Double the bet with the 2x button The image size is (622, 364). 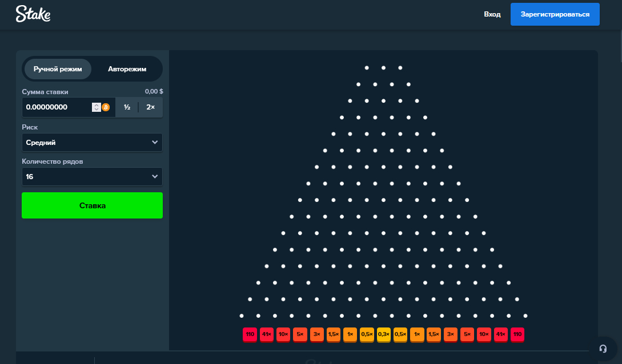click(151, 107)
